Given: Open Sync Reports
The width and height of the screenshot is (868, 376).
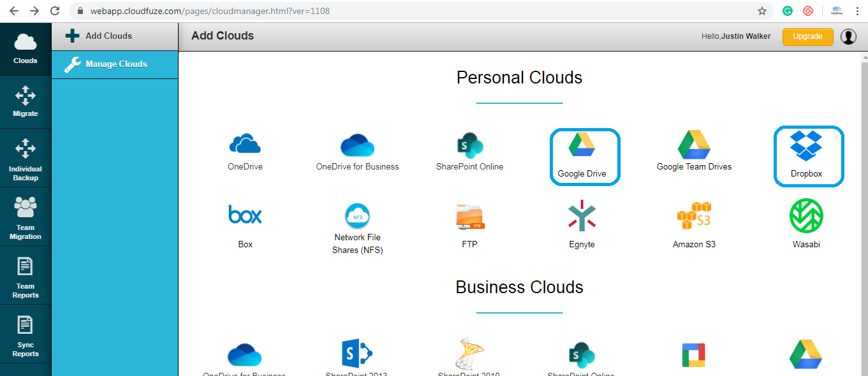Looking at the screenshot, I should click(x=26, y=334).
